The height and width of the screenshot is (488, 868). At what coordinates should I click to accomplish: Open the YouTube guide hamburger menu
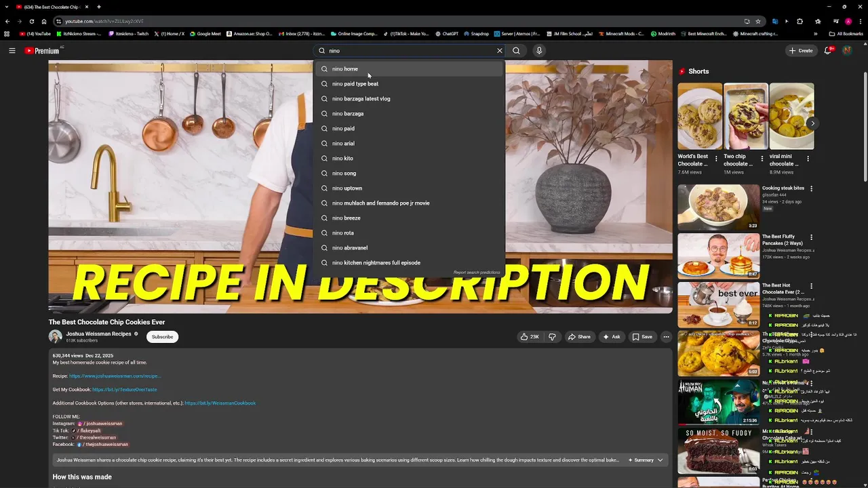12,51
